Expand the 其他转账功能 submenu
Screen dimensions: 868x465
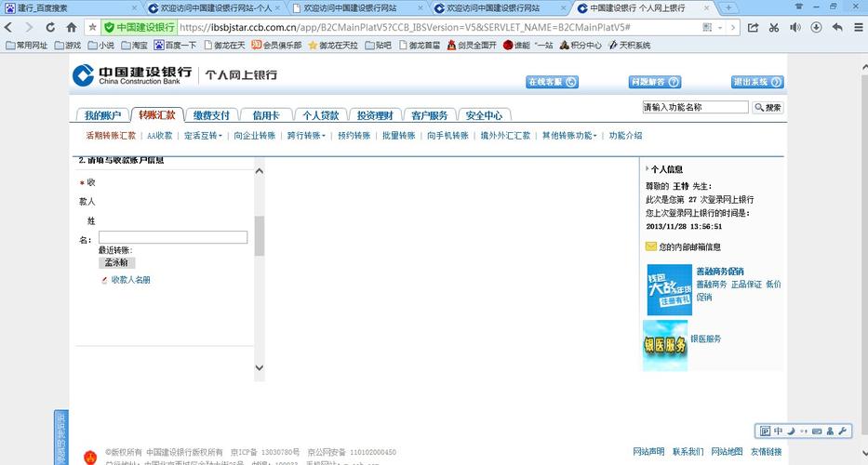(x=569, y=136)
